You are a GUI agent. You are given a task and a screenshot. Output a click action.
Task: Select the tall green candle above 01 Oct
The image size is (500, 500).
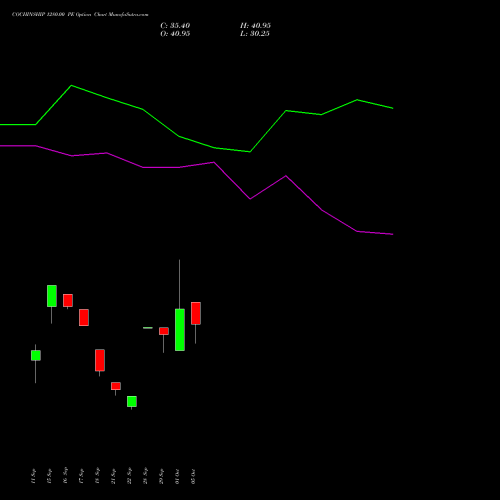pyautogui.click(x=180, y=330)
